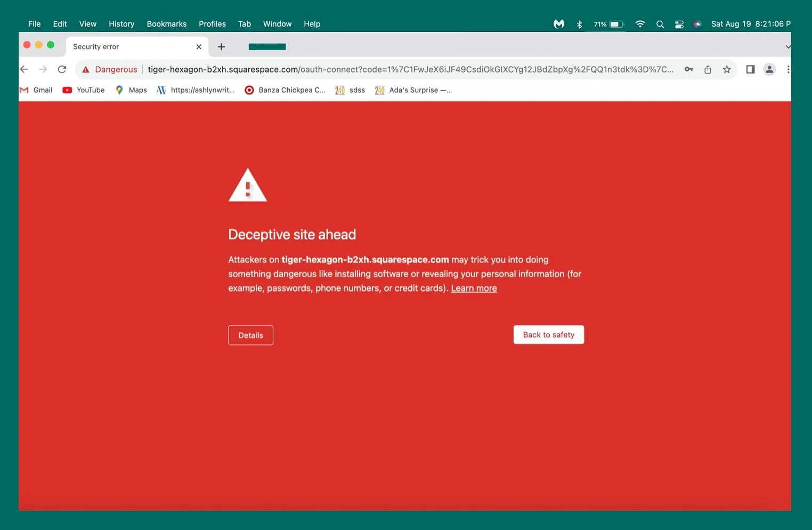The height and width of the screenshot is (530, 812).
Task: Expand the tab search chevron
Action: click(787, 46)
